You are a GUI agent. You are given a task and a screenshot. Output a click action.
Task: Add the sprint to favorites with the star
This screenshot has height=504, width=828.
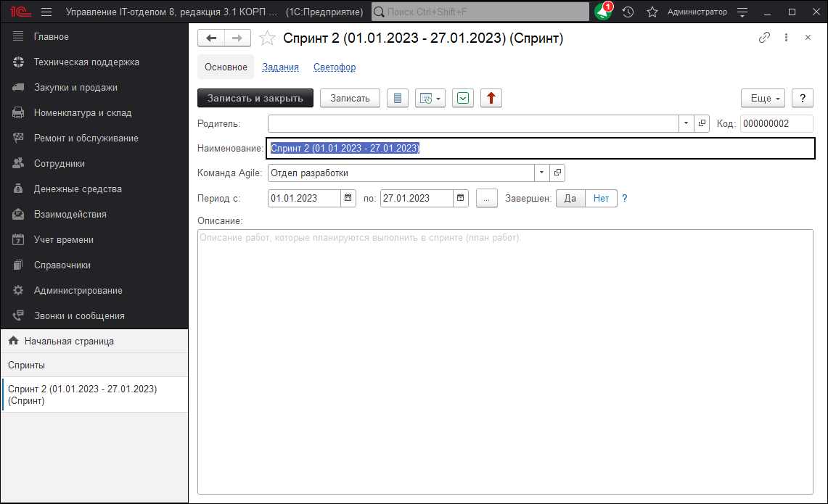(x=268, y=38)
